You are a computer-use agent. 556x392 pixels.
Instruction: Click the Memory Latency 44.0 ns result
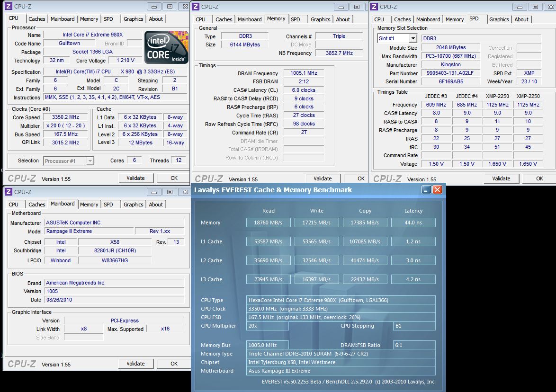(x=413, y=223)
